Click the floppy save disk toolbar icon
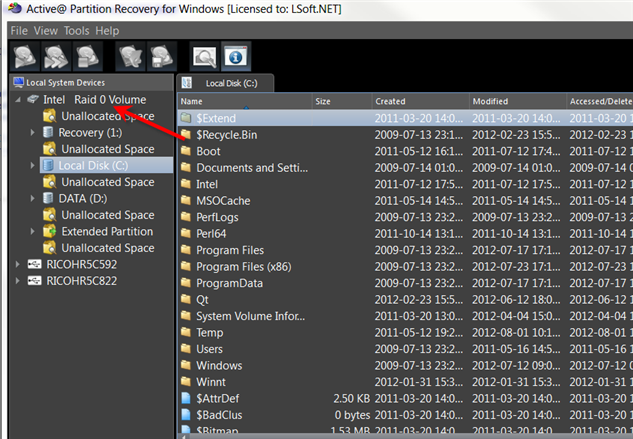 pyautogui.click(x=162, y=57)
